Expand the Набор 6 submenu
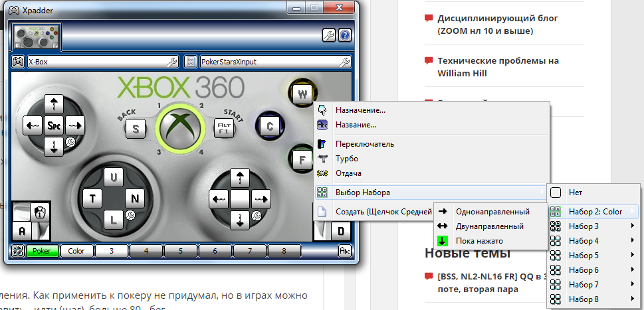This screenshot has height=310, width=644. (x=594, y=270)
